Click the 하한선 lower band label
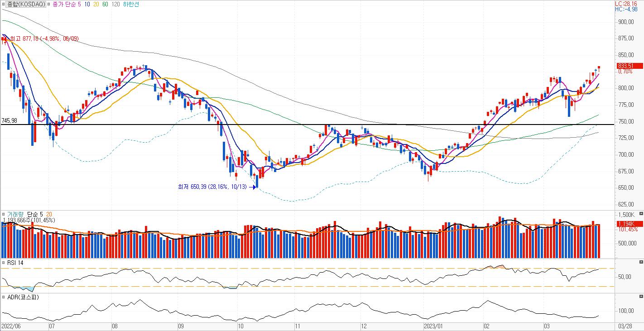Viewport: 644px width, 331px height. [x=131, y=4]
